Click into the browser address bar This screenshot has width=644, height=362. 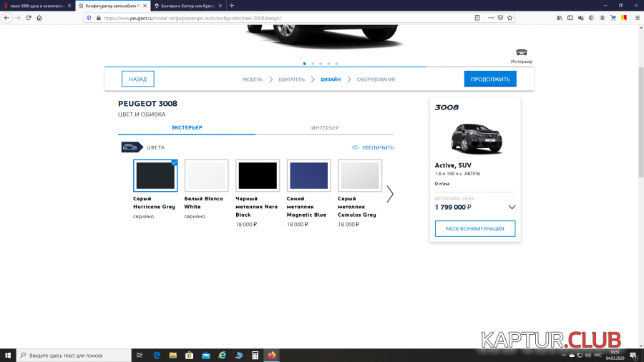coord(288,18)
